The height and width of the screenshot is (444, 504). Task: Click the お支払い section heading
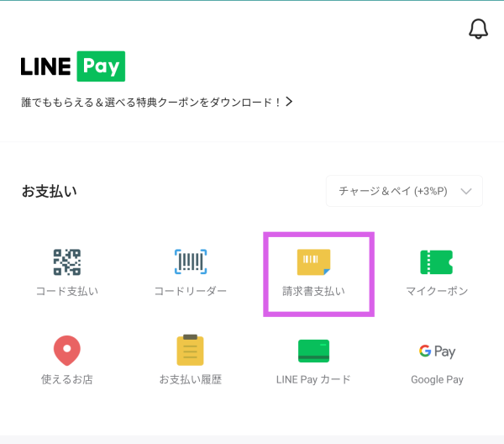click(50, 191)
